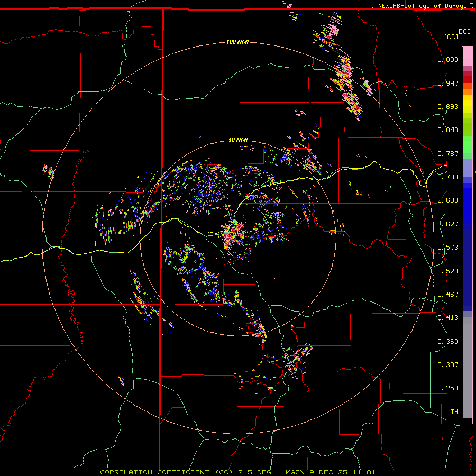Select the 0.413 scale value
The width and height of the screenshot is (476, 476).
[x=448, y=318]
